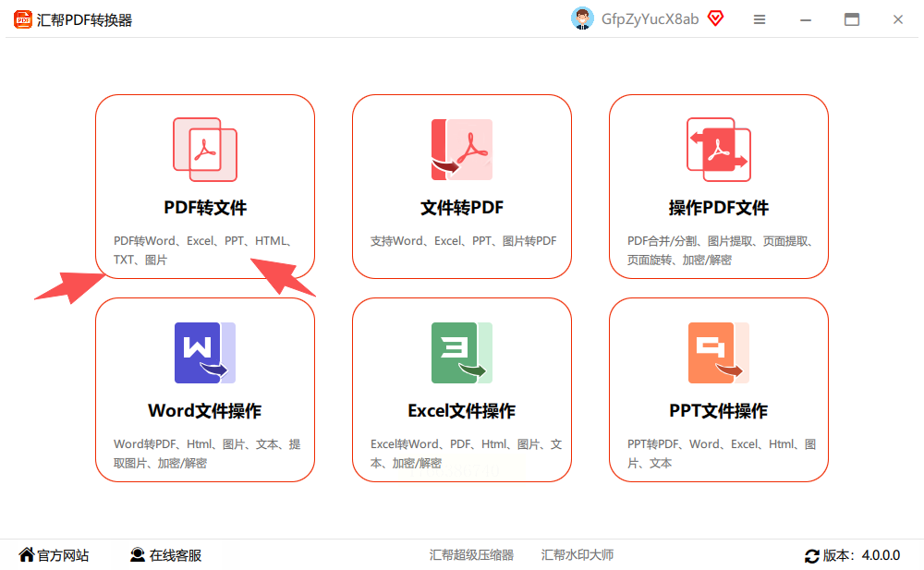The image size is (924, 570).
Task: Open the hamburger menu in title bar
Action: pos(760,19)
